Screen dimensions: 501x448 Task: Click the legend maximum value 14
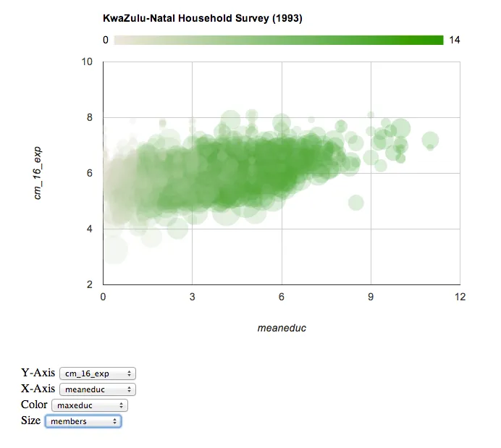[455, 40]
